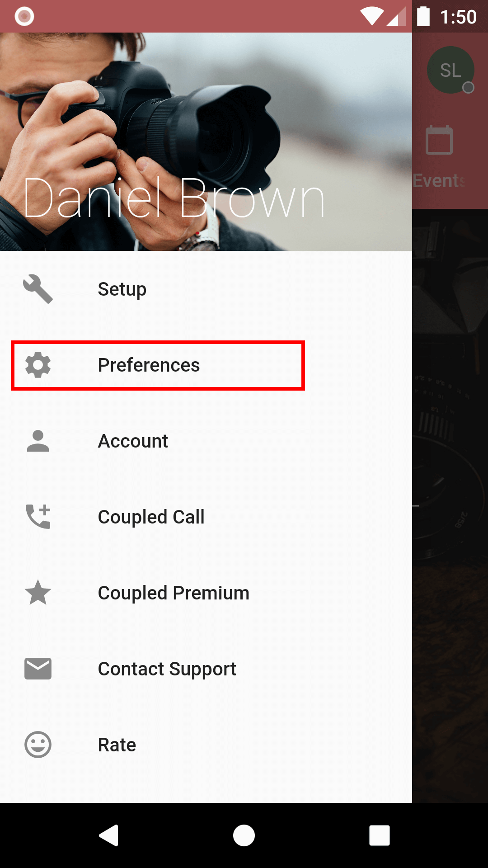Open Coupled Premium page
Viewport: 488px width, 868px height.
click(174, 593)
